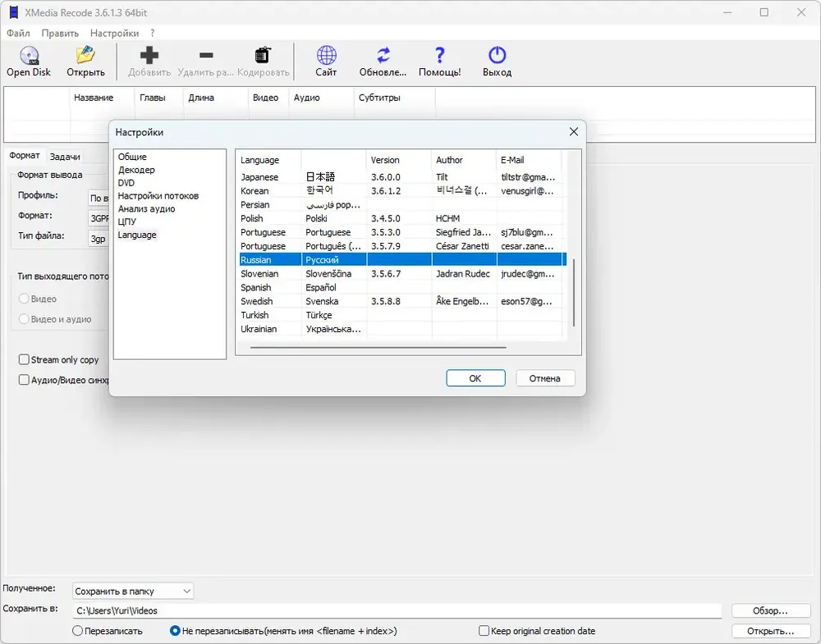Select the Slovenian language row
Image resolution: width=821 pixels, height=644 pixels.
point(402,274)
